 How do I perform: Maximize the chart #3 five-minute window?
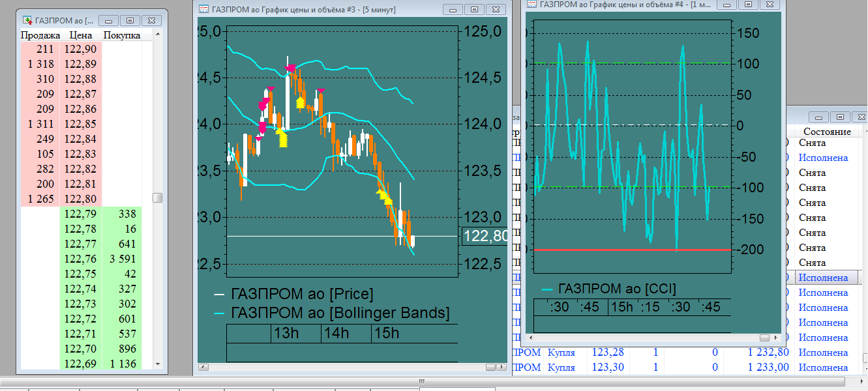point(474,9)
